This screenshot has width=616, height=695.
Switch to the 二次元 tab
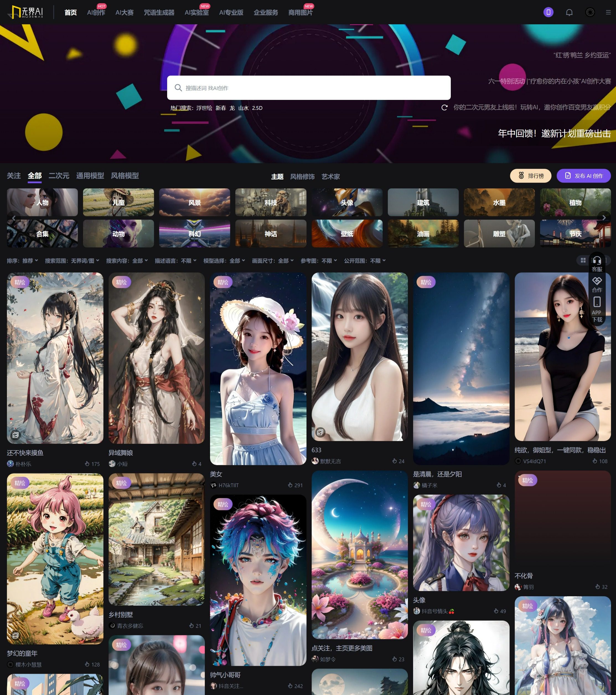(59, 176)
